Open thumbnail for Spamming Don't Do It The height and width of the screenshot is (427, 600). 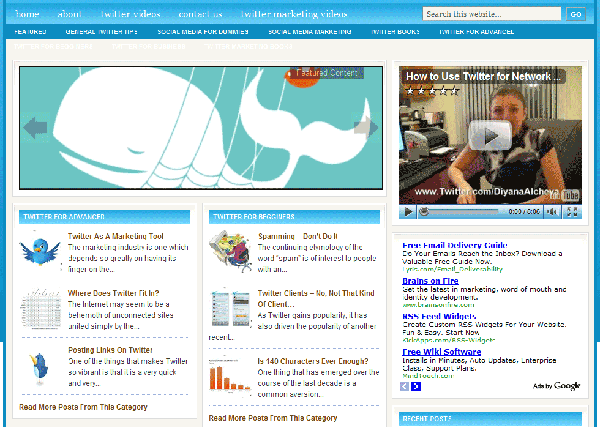pyautogui.click(x=230, y=251)
